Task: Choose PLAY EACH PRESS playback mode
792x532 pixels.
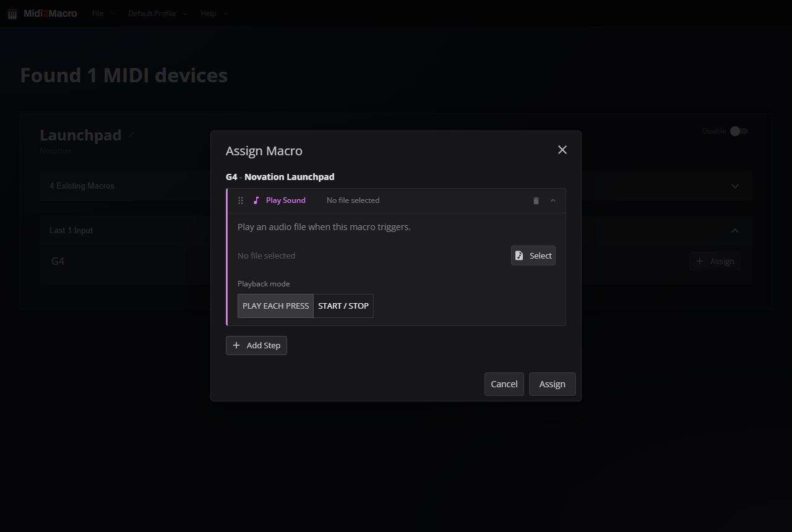Action: click(276, 306)
